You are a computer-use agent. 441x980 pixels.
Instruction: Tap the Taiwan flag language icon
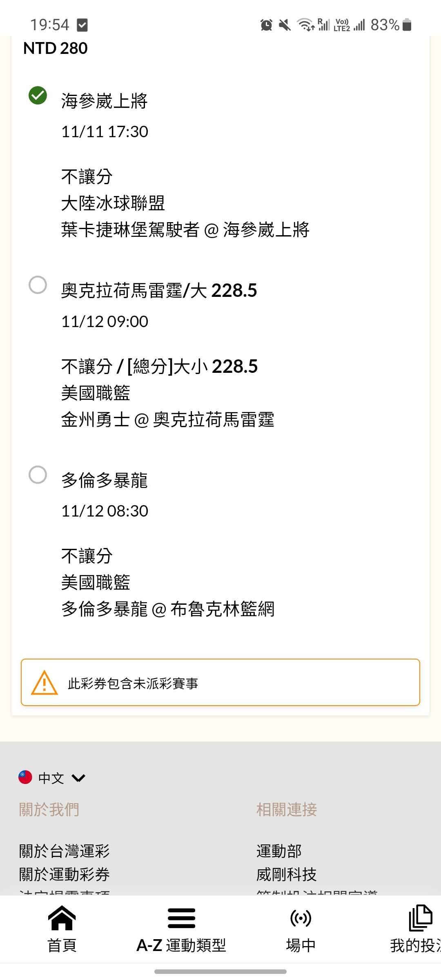(25, 777)
